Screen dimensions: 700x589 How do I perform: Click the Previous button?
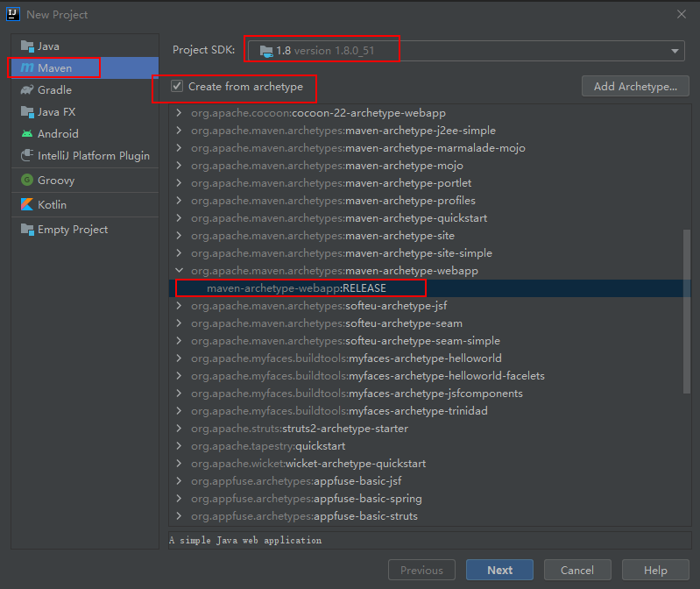(421, 570)
